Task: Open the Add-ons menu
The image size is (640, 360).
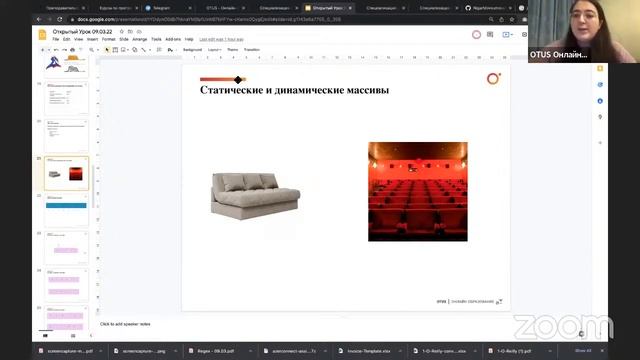Action: 173,40
